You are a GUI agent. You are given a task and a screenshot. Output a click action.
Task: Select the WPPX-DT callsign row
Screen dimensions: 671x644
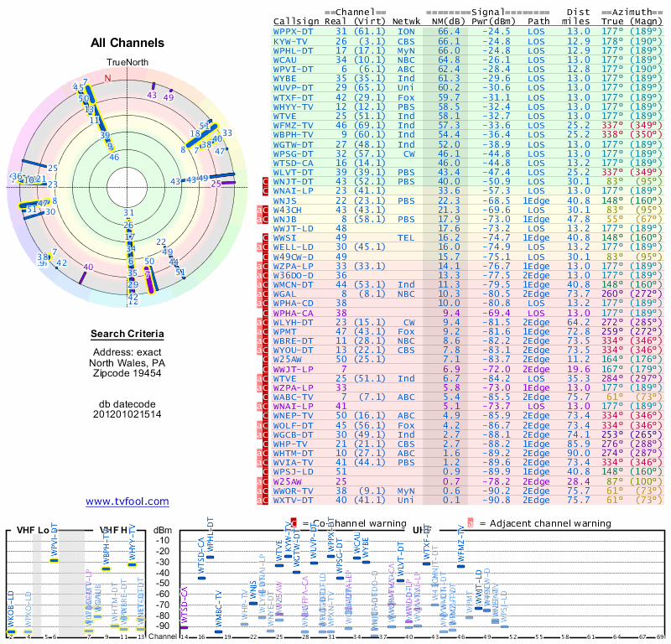[294, 30]
